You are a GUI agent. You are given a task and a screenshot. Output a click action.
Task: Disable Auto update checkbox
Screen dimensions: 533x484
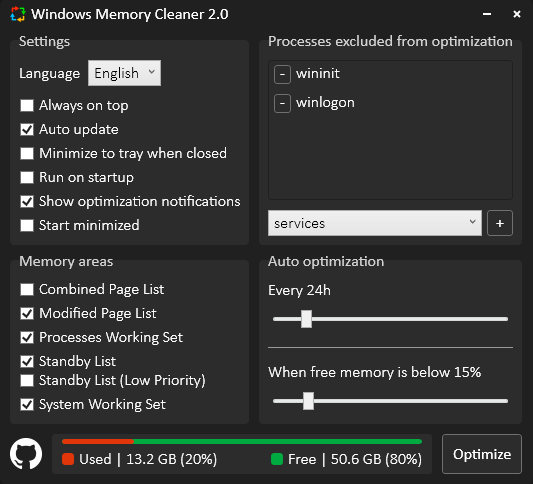pos(27,129)
